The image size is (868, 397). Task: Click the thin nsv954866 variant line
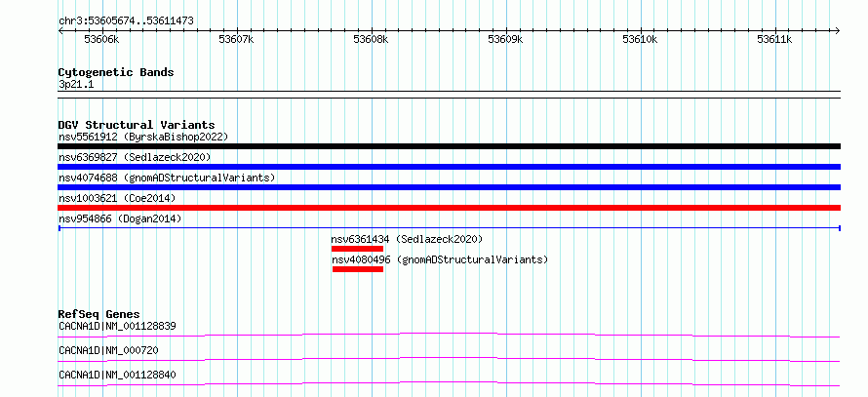coord(449,228)
